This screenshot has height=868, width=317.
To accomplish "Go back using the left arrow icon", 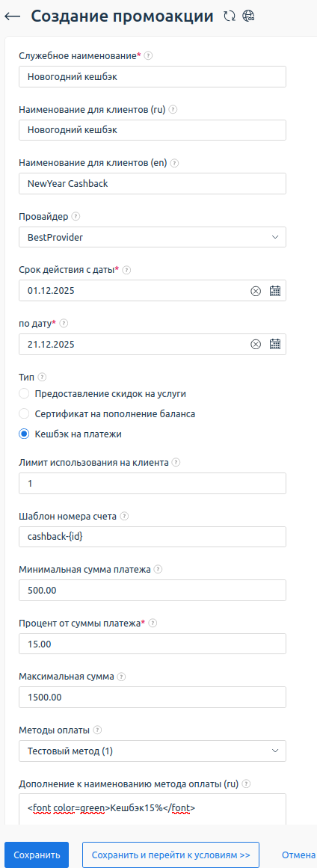I will coord(12,16).
